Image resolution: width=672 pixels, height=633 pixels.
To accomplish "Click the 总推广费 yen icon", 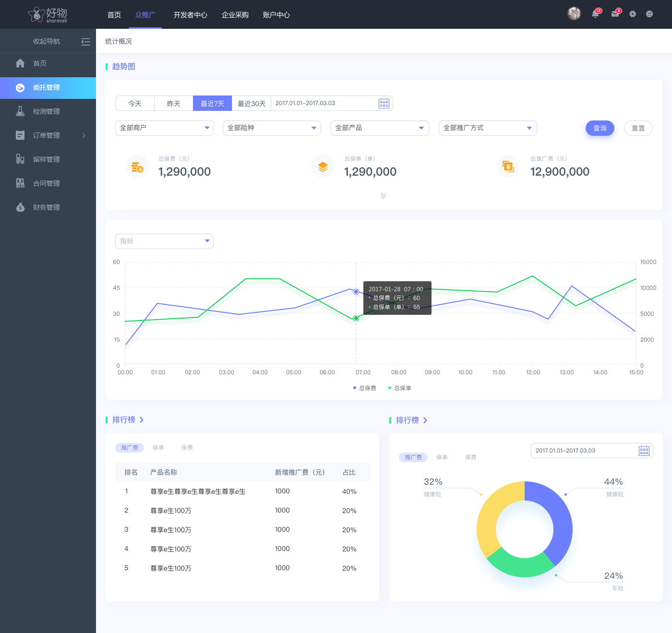I will [508, 167].
